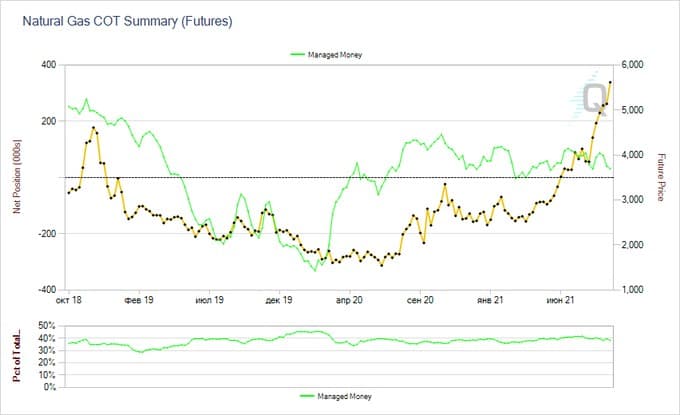680x415 pixels.
Task: Click green line swatch in top legend
Action: pos(299,55)
